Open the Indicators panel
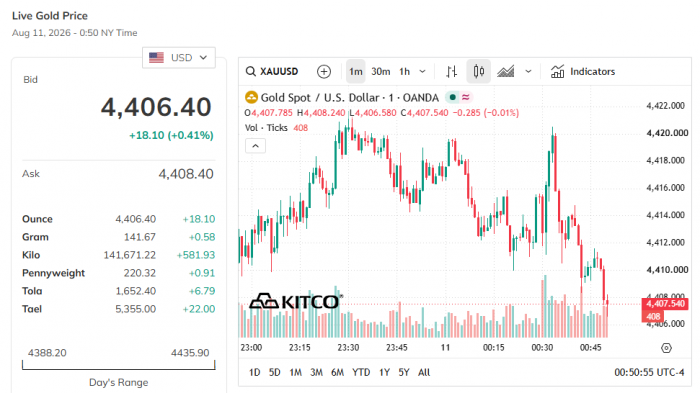 [x=583, y=71]
